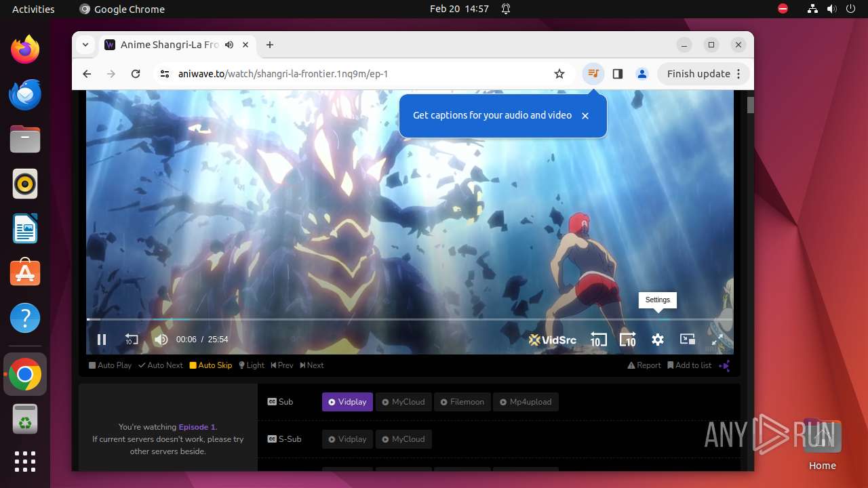The image size is (868, 488).
Task: Open Home folder on desktop
Action: (822, 444)
